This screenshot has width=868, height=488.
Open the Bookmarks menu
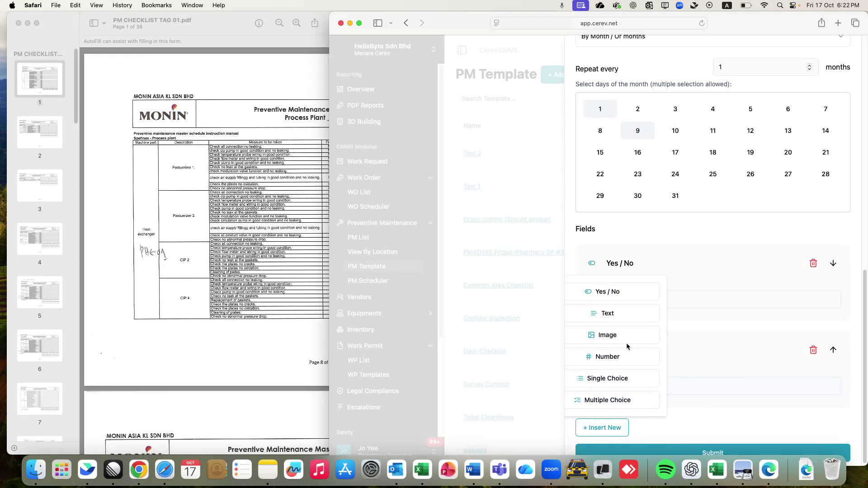tap(156, 5)
